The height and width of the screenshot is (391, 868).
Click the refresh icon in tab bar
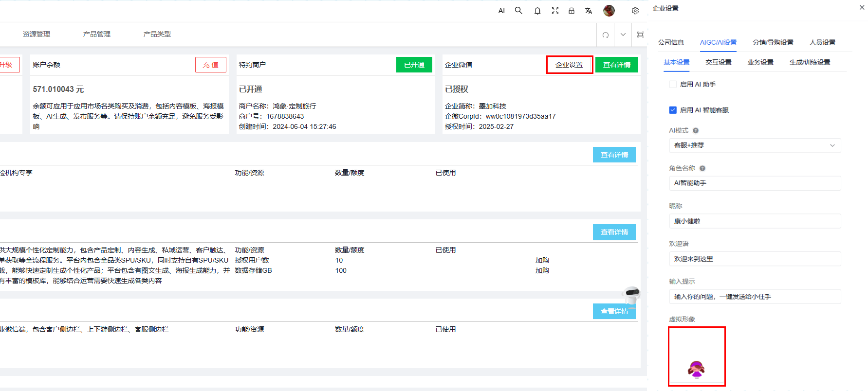(x=606, y=35)
